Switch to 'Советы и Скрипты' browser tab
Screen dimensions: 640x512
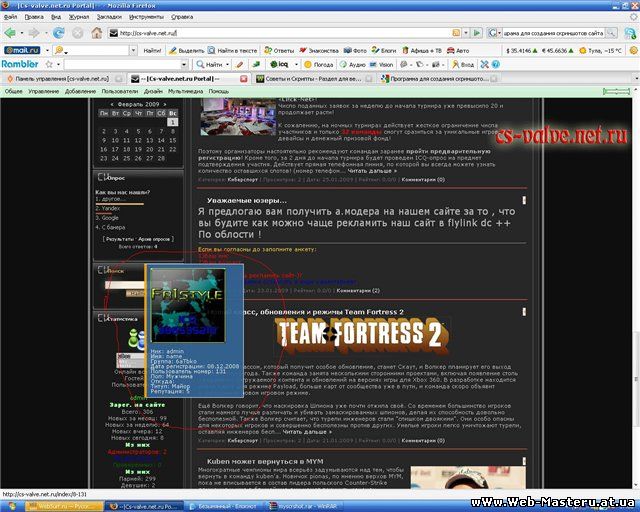293,78
